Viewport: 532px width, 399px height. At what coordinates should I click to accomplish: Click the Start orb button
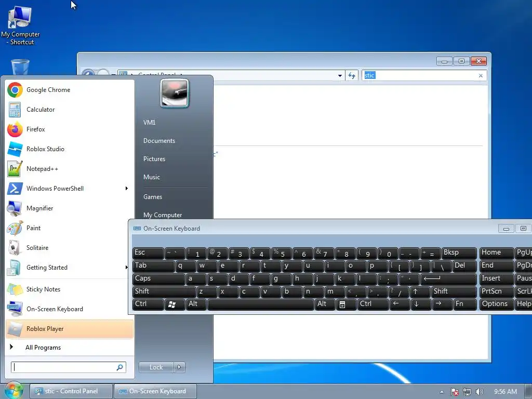pyautogui.click(x=13, y=391)
